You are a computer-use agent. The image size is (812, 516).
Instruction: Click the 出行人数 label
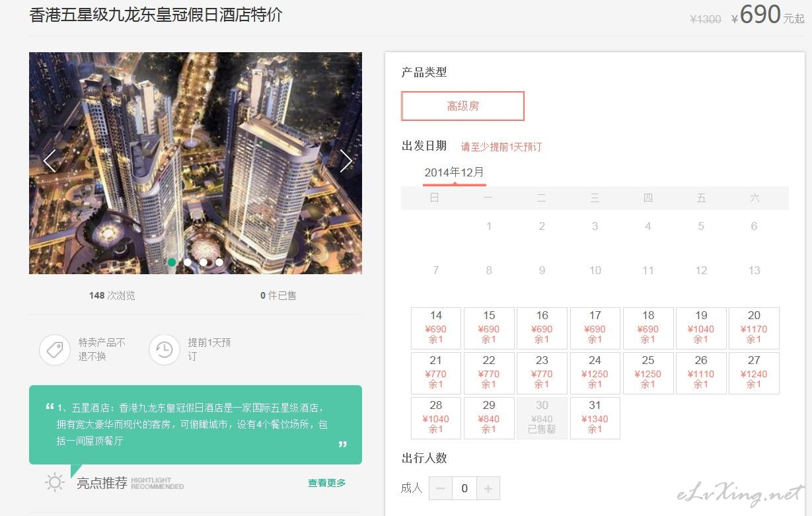[x=424, y=458]
